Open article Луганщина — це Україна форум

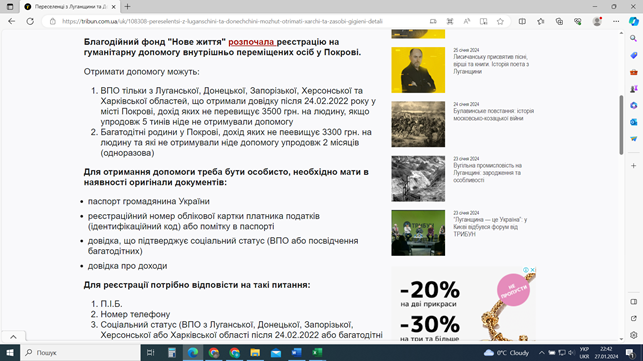pyautogui.click(x=490, y=227)
